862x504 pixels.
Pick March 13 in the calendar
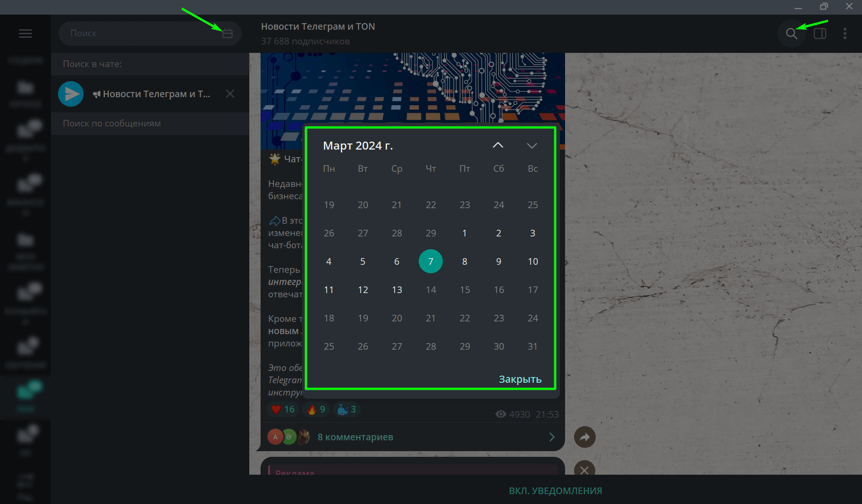click(397, 290)
